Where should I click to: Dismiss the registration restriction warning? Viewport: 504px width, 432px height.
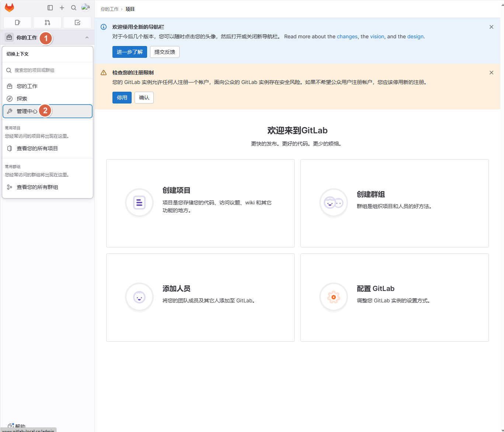tap(491, 73)
